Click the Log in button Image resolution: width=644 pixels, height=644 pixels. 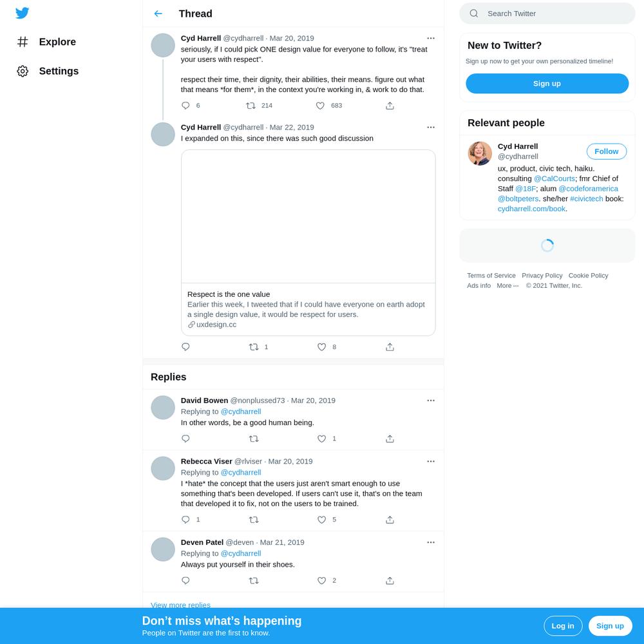click(x=563, y=626)
